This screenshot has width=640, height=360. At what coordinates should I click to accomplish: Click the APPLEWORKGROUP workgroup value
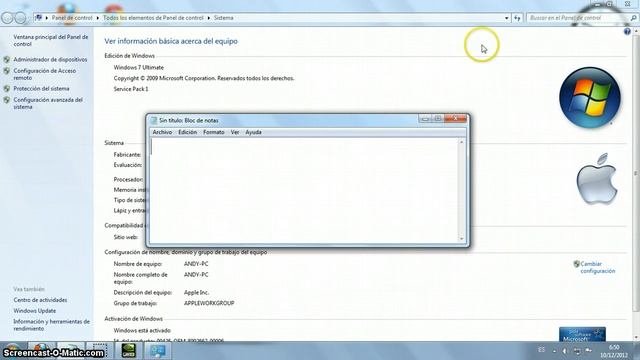209,304
